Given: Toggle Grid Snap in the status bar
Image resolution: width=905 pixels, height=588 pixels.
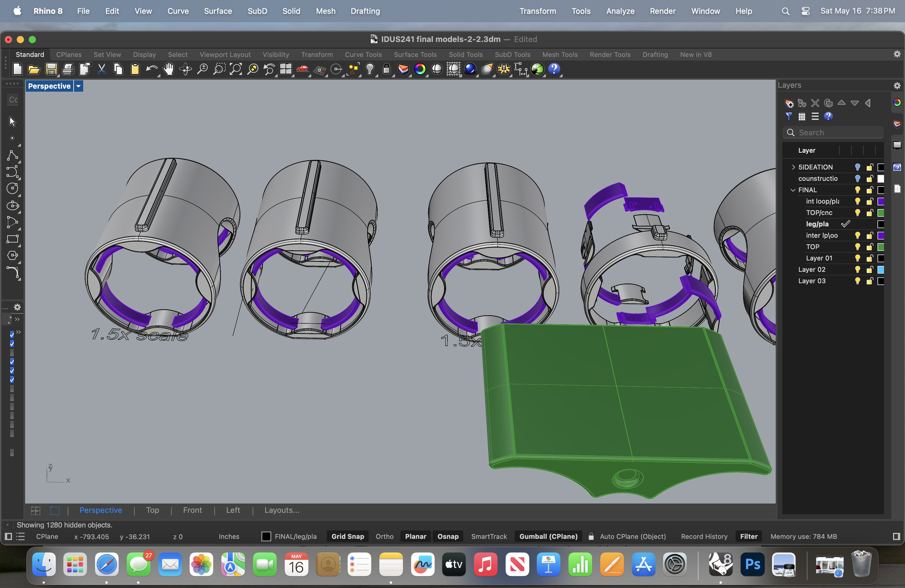Looking at the screenshot, I should [x=348, y=536].
